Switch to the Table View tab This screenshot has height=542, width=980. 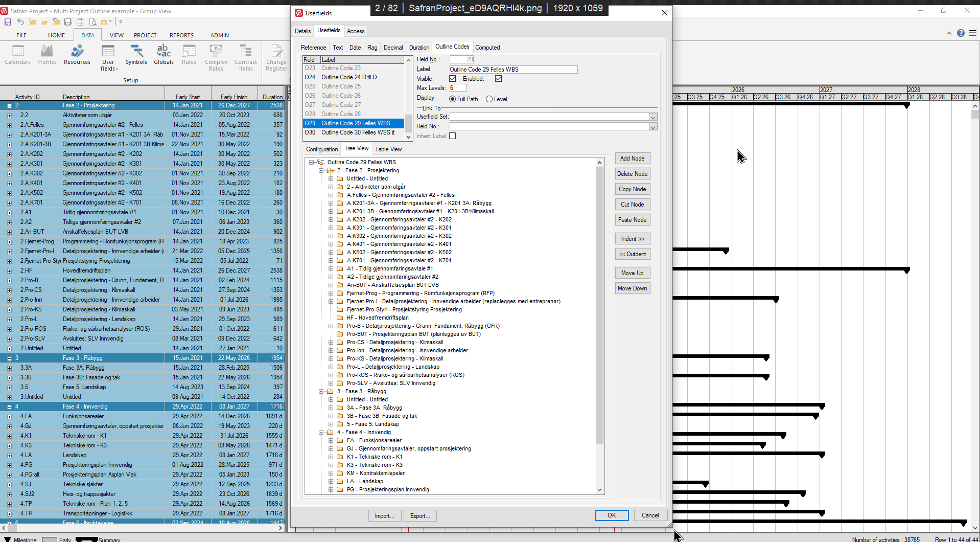click(388, 149)
